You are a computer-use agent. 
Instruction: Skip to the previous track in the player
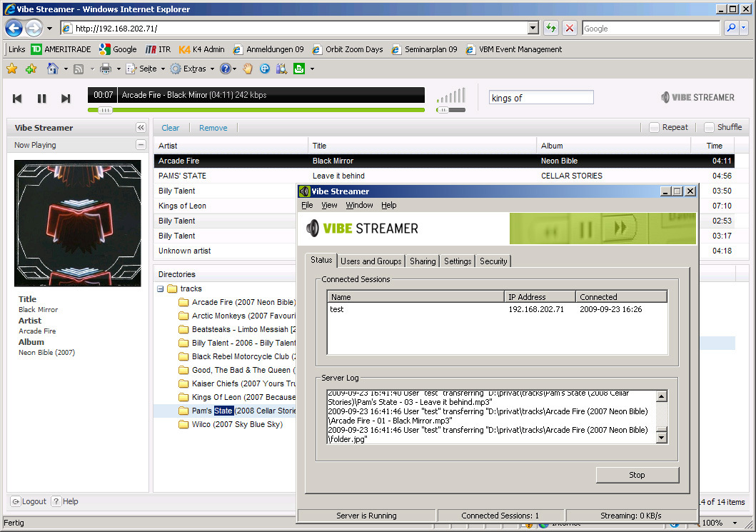click(17, 99)
